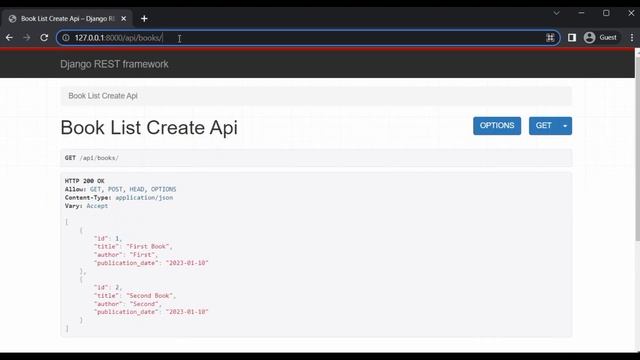Open Chrome three-dot menu

click(x=632, y=38)
